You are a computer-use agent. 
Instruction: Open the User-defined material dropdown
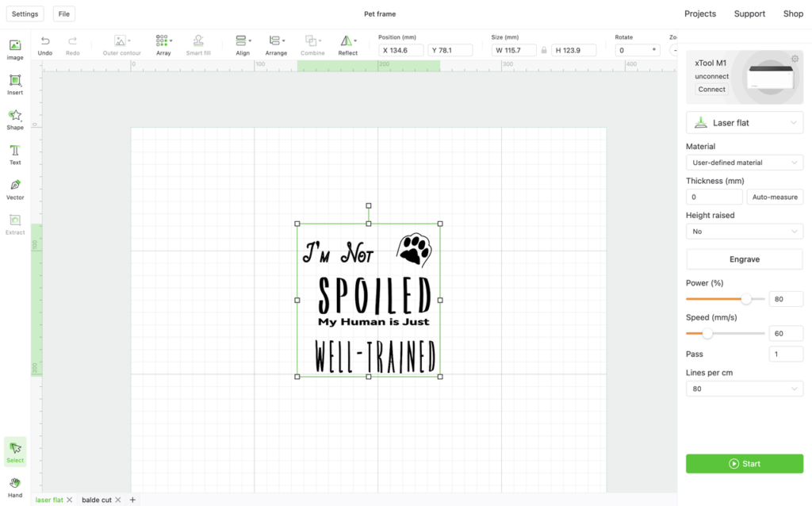(744, 163)
